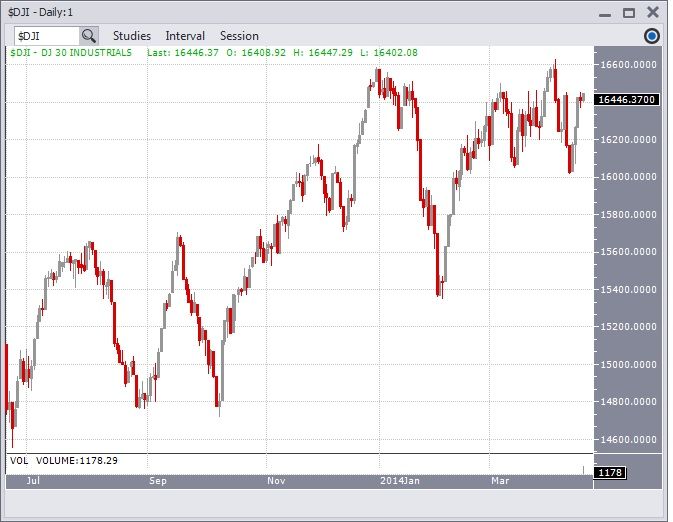Click the $DJI - Daily:1 window title
This screenshot has width=673, height=522.
click(40, 12)
